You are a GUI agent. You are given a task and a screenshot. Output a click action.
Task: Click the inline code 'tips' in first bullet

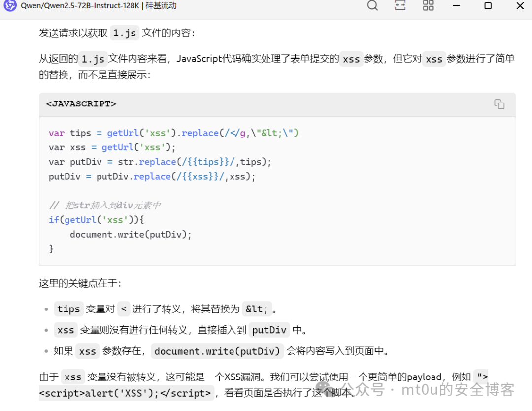(68, 309)
